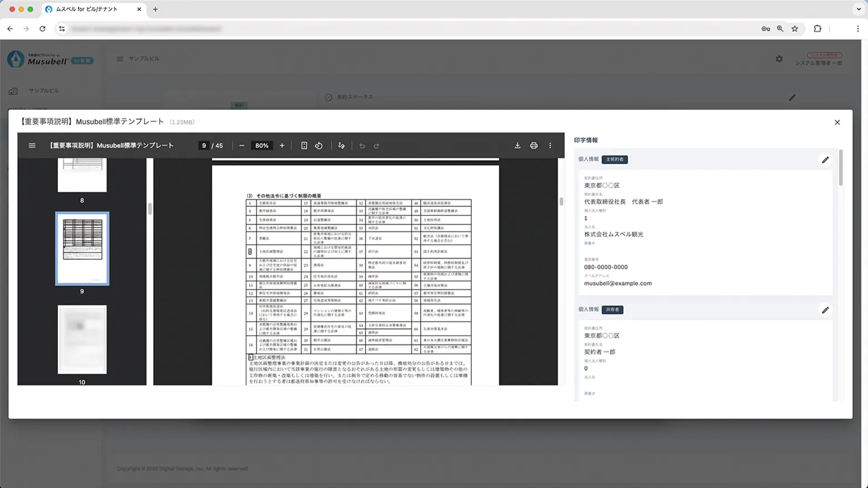Click the fit to page icon
The height and width of the screenshot is (488, 868).
click(304, 146)
